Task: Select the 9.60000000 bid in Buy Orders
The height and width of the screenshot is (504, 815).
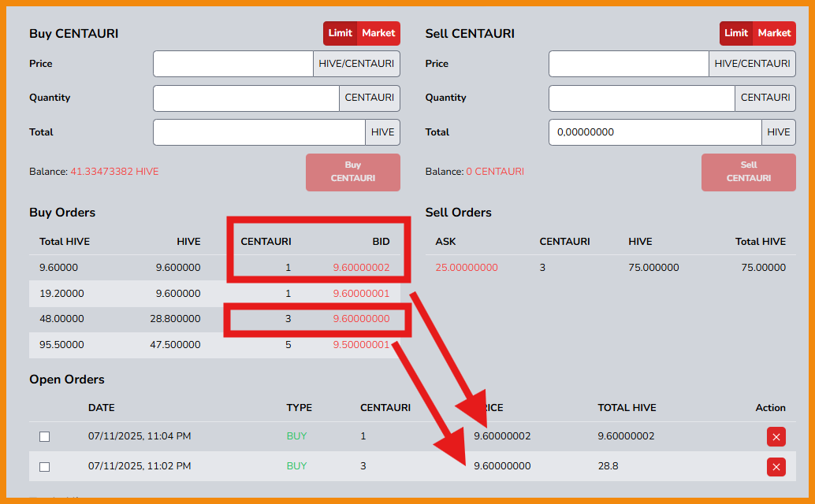Action: [361, 319]
